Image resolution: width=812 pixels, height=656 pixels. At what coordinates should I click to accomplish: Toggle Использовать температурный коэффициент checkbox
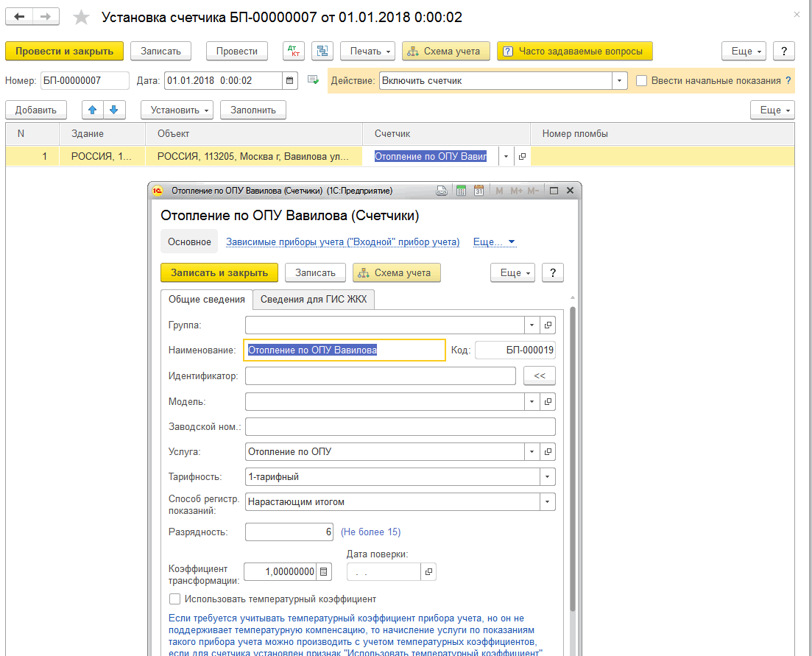175,599
